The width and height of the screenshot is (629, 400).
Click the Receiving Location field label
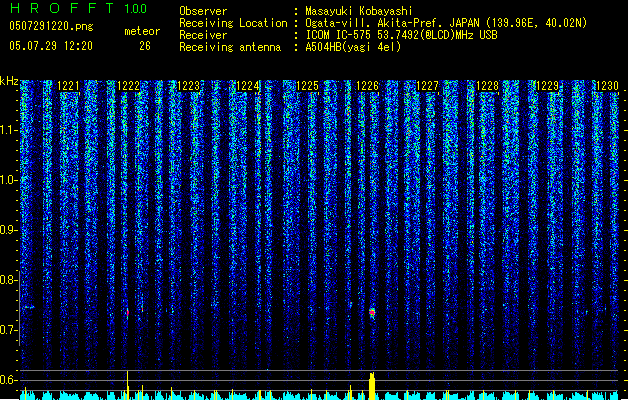tap(233, 23)
